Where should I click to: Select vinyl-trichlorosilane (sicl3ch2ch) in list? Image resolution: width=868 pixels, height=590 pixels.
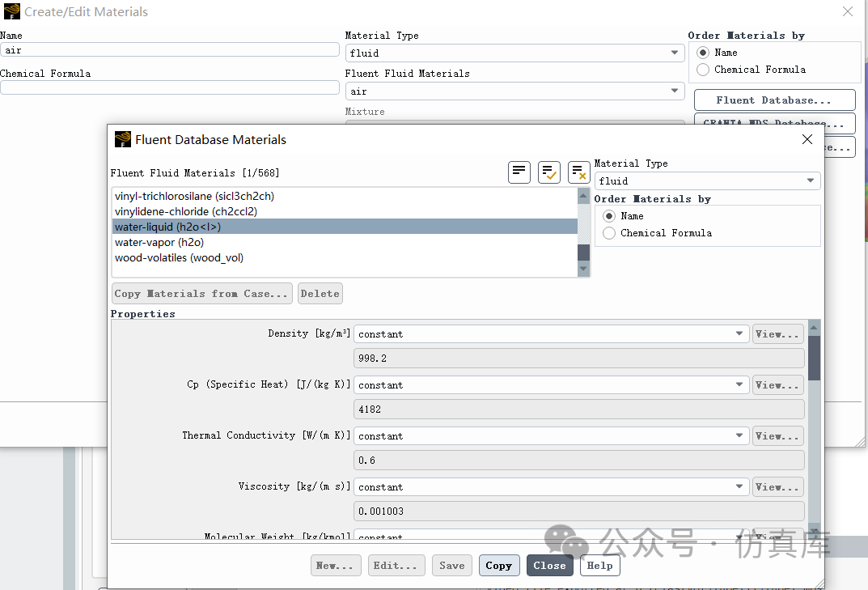point(345,196)
